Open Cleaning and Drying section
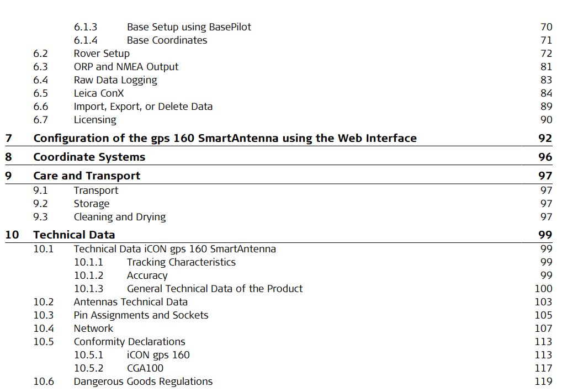Viewport: 562px width, 392px height. click(x=120, y=217)
